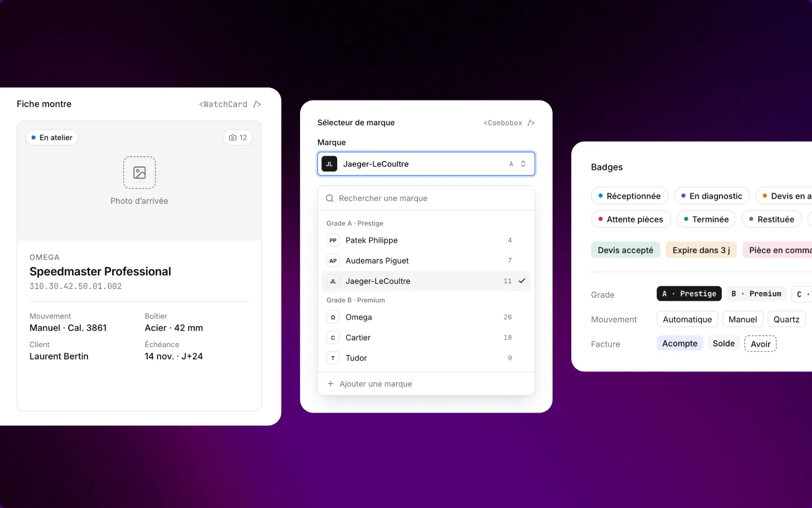Select the A · Prestige grade chip
This screenshot has width=812, height=508.
click(x=689, y=294)
